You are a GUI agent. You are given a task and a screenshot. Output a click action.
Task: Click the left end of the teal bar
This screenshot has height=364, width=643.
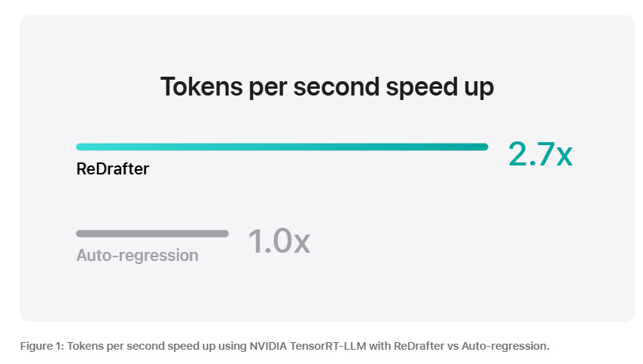point(80,147)
